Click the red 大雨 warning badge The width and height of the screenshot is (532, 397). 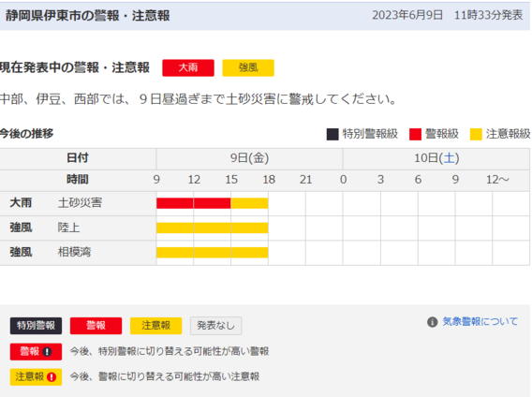point(188,67)
